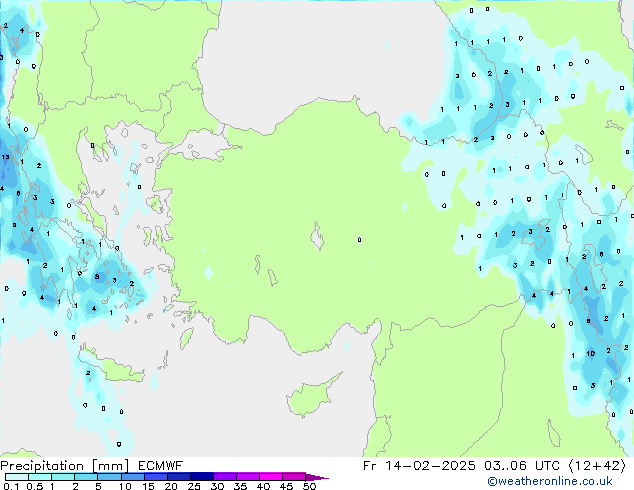Click the "ECMWF" model label
This screenshot has height=490, width=634.
161,466
